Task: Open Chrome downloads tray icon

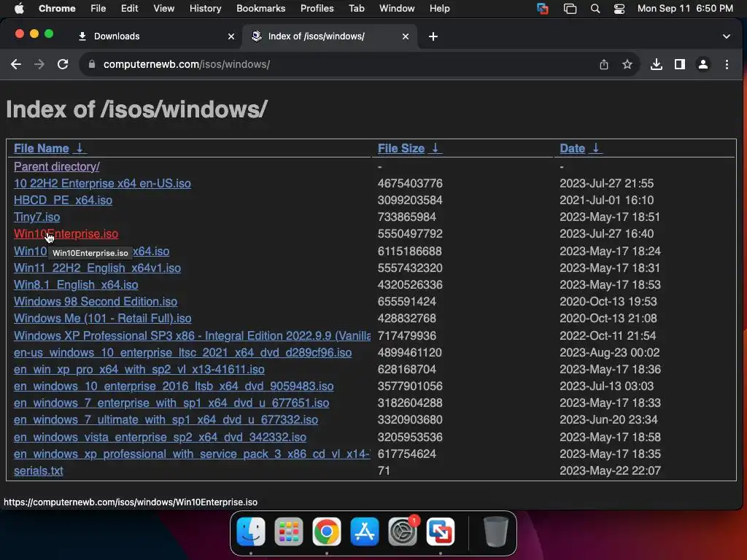Action: coord(656,64)
